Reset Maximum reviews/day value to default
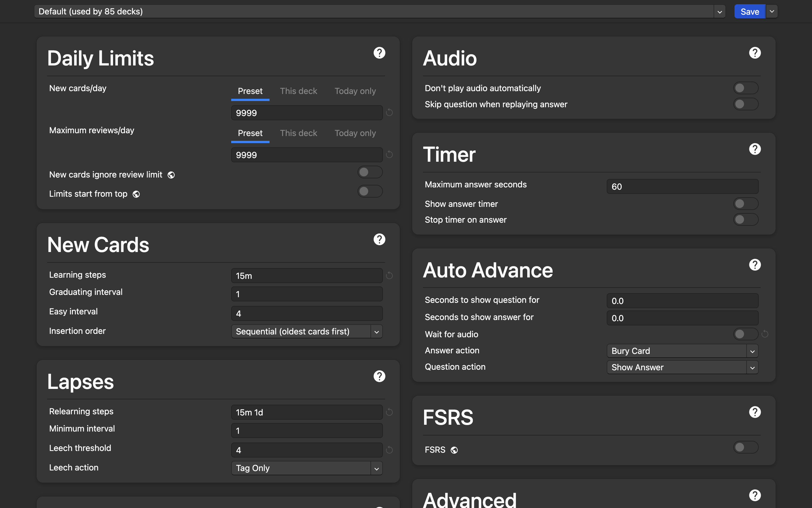812x508 pixels. click(x=389, y=154)
